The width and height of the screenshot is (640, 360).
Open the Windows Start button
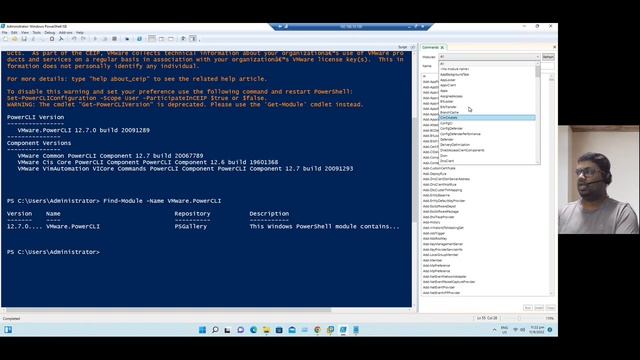tap(202, 330)
